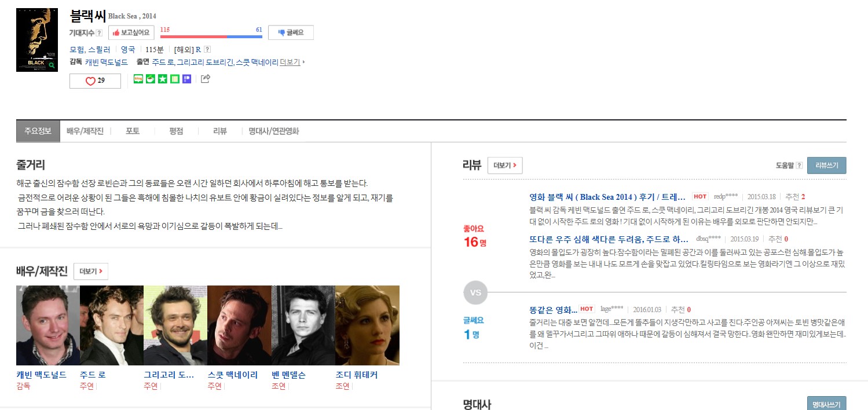868x410 pixels.
Task: Open 스쿳 맥네이리 cast link in header
Action: tap(257, 62)
